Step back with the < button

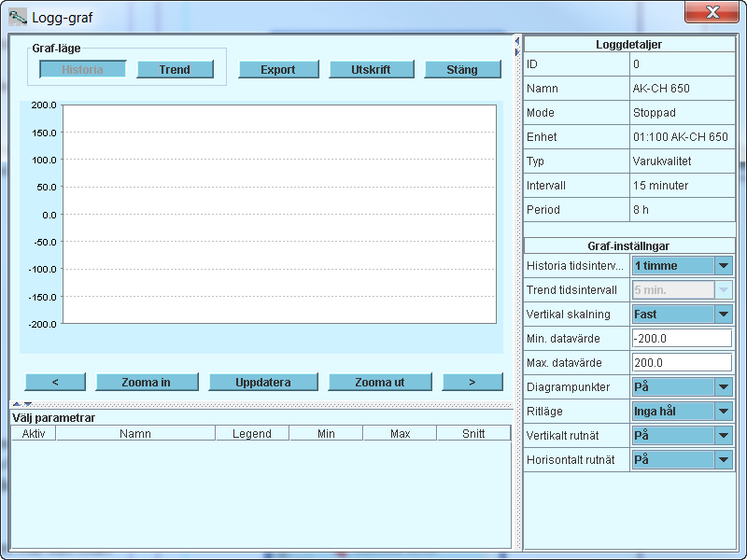point(55,382)
